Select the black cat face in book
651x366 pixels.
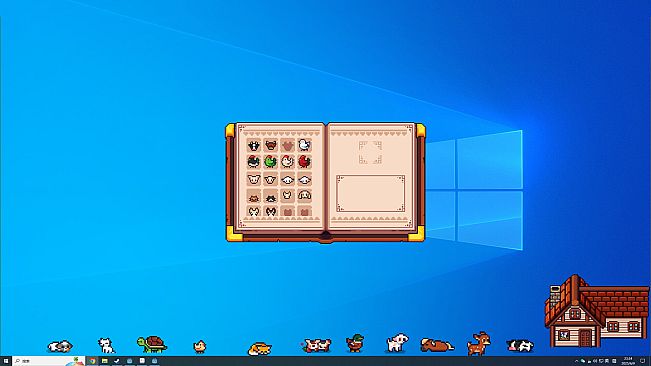click(271, 195)
